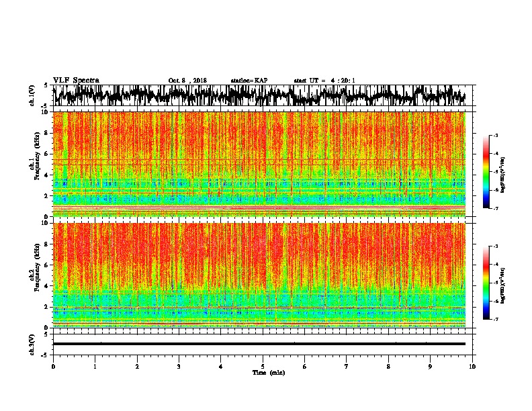Click time axis tick label "7"
Viewport: 532px width, 411px height.
(x=347, y=366)
